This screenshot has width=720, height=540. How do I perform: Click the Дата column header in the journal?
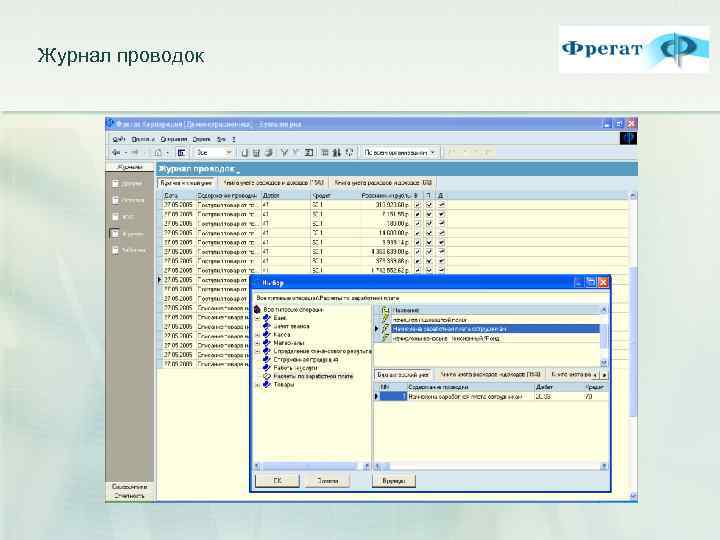point(179,196)
